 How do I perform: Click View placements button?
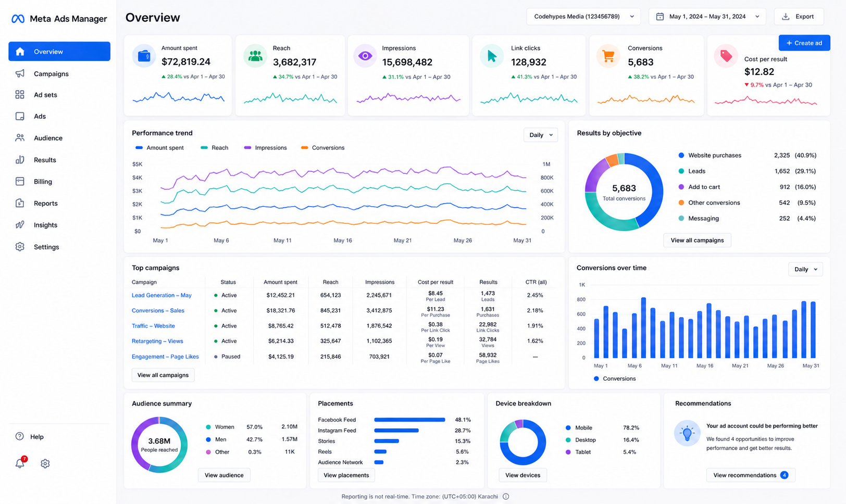coord(346,475)
